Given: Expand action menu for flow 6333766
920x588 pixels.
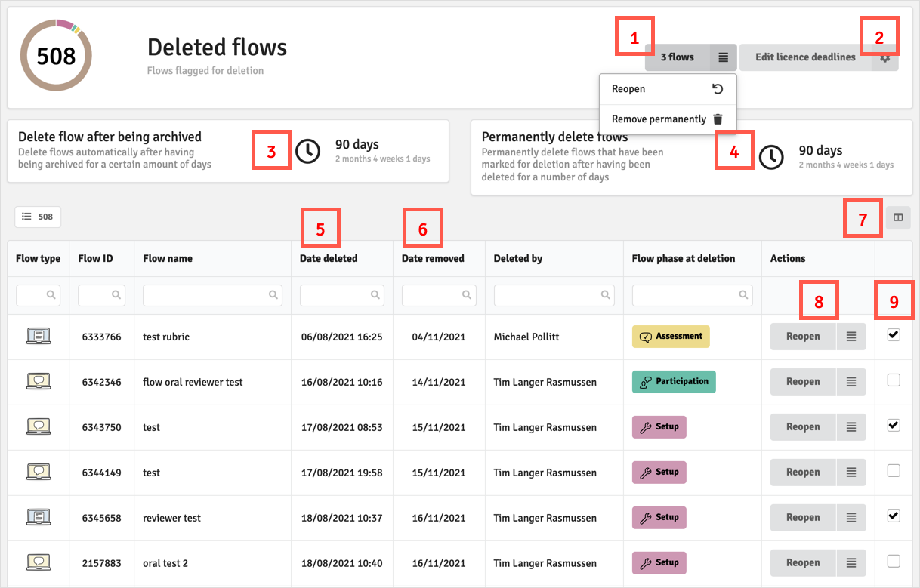Looking at the screenshot, I should (851, 337).
